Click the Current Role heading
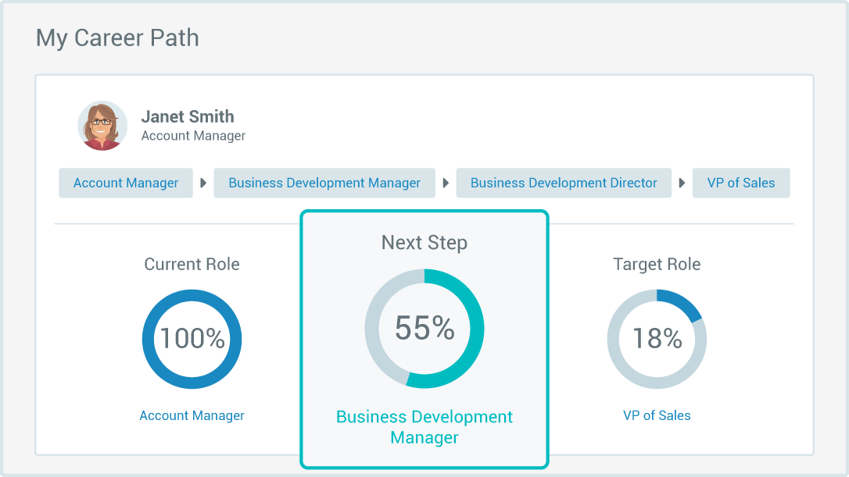This screenshot has height=477, width=849. pos(192,264)
